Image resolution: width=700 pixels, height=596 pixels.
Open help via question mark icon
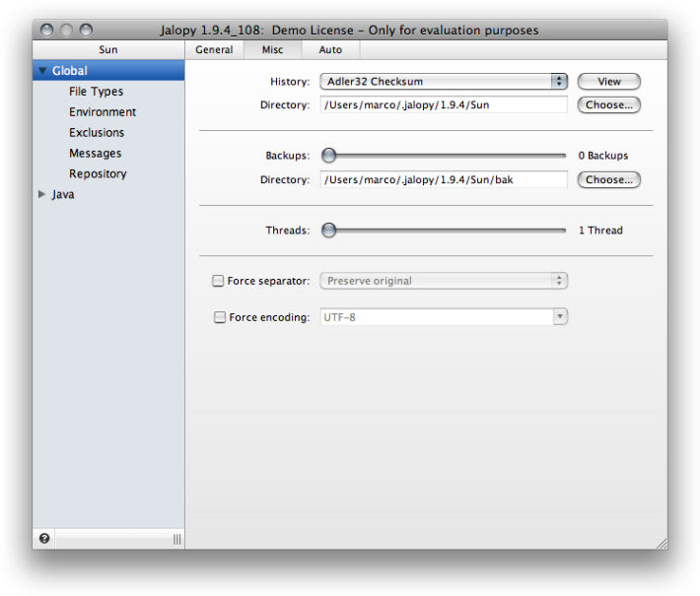tap(44, 539)
